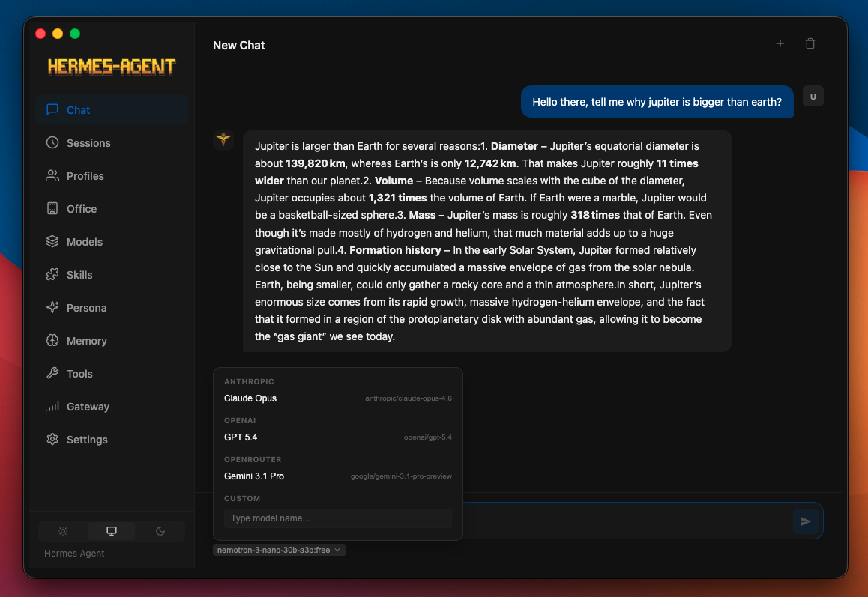The image size is (868, 597).
Task: Open the Settings label
Action: pyautogui.click(x=88, y=439)
